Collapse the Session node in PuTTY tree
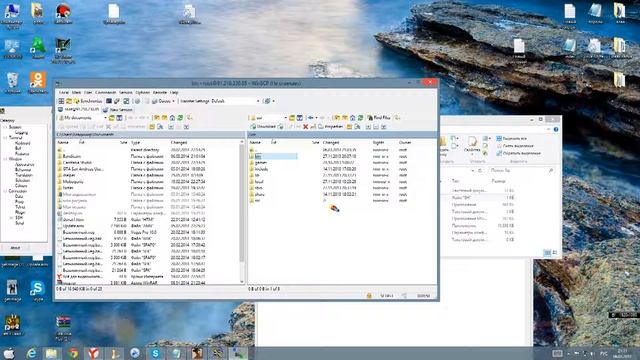The height and width of the screenshot is (360, 640). click(x=5, y=127)
